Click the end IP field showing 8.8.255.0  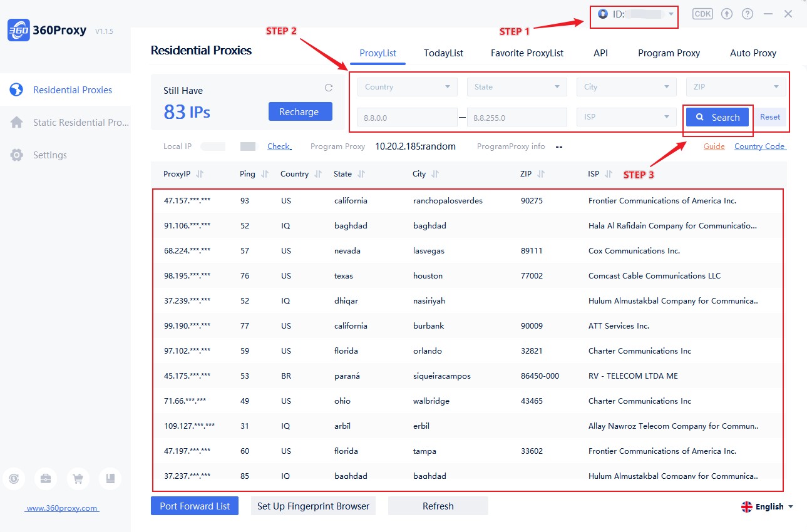(x=517, y=117)
